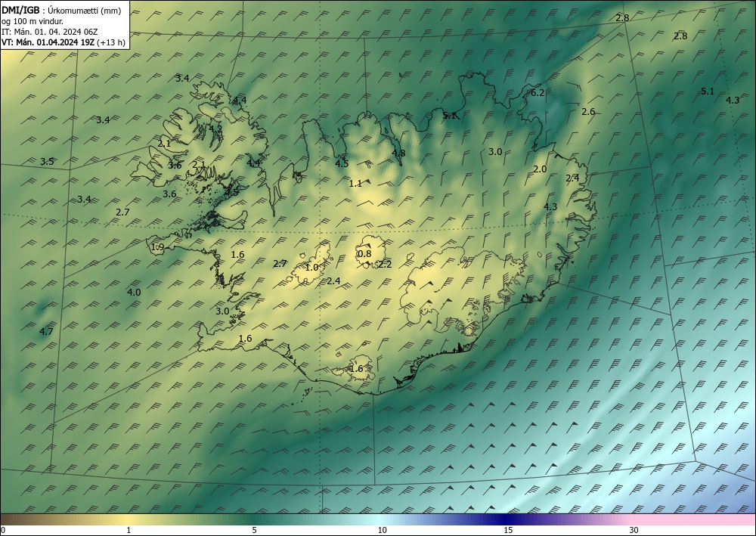Select the 'IT: Mán. 01. 04. 2024 06Z' line
The width and height of the screenshot is (756, 536).
[x=50, y=31]
